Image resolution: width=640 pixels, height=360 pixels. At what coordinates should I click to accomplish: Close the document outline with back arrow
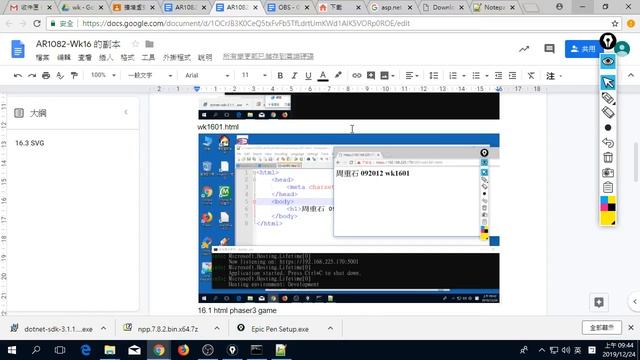click(x=126, y=112)
